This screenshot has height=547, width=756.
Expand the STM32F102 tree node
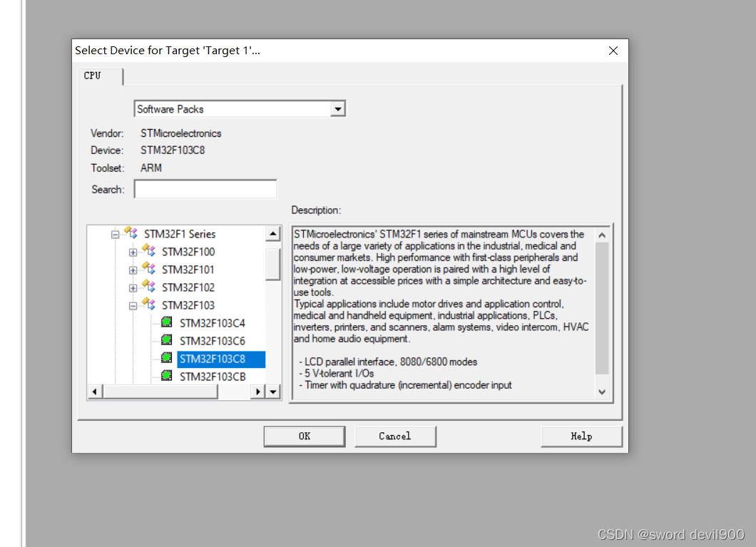click(133, 288)
